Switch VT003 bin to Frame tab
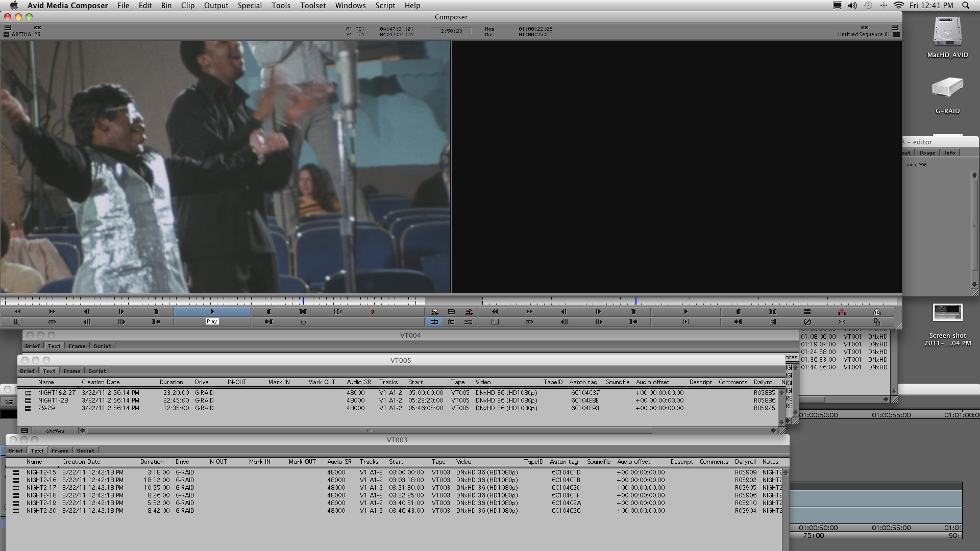 click(60, 450)
